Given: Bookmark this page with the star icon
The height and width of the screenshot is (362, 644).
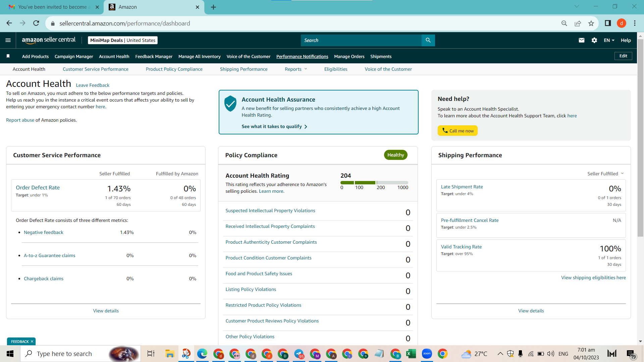Looking at the screenshot, I should (591, 23).
